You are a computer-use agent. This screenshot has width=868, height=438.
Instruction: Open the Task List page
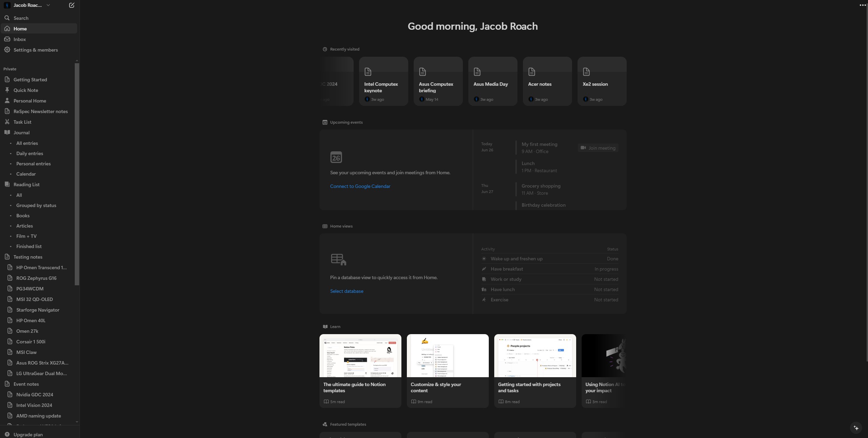point(22,122)
